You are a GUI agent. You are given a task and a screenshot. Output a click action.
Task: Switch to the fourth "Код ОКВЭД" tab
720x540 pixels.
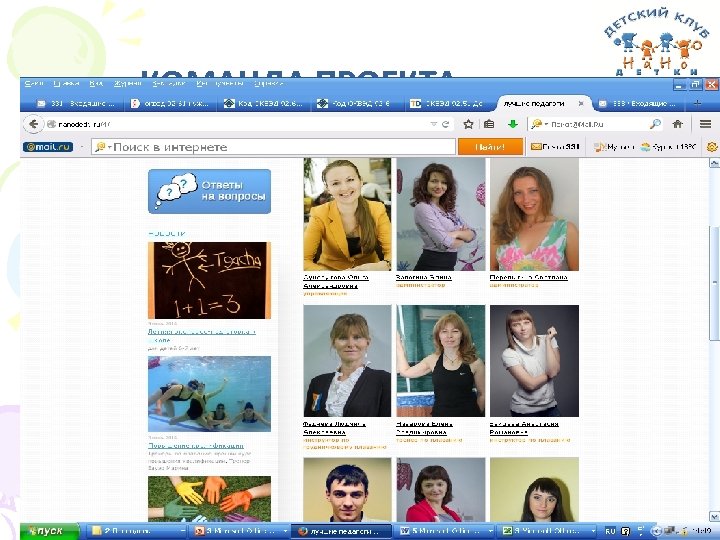[x=356, y=104]
